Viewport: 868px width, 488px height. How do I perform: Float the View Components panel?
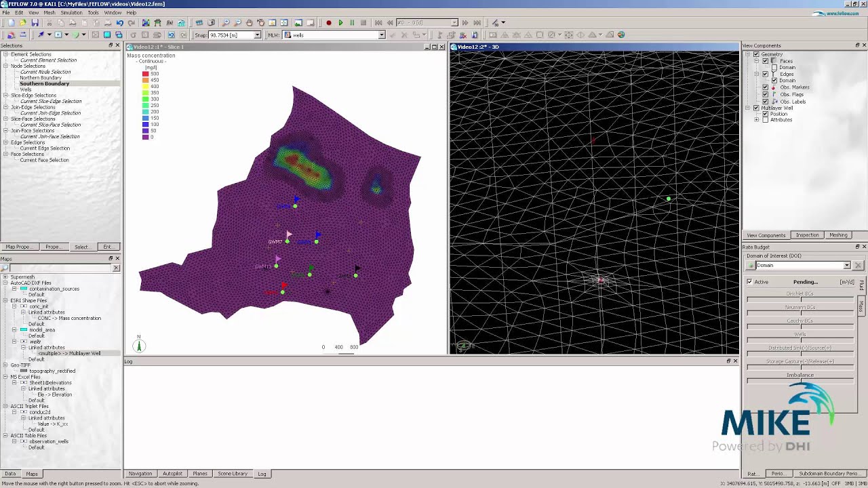pyautogui.click(x=857, y=45)
